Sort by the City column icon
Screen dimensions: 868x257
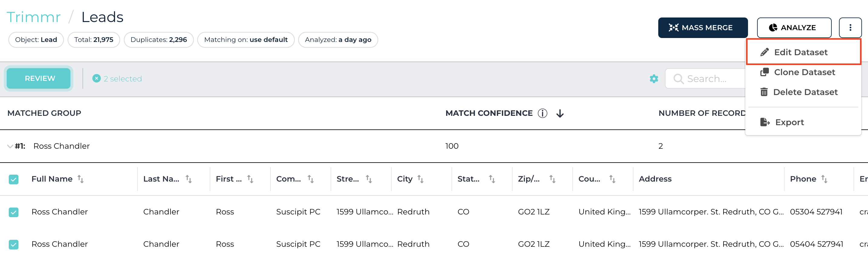420,179
